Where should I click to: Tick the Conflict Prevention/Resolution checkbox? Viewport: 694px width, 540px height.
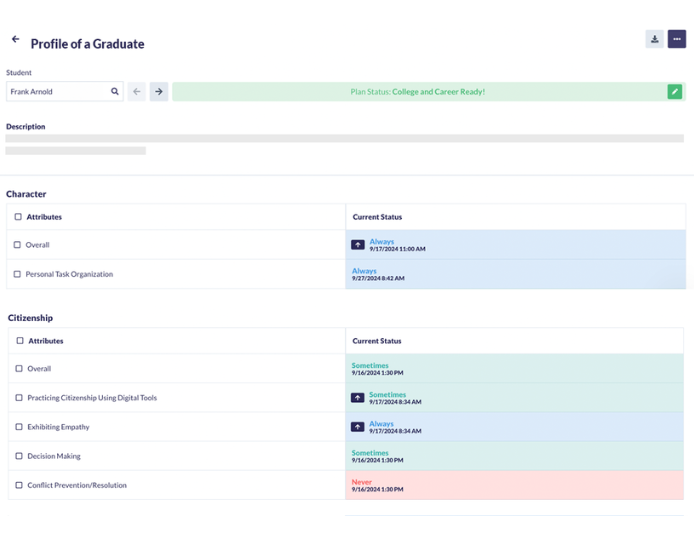tap(18, 485)
